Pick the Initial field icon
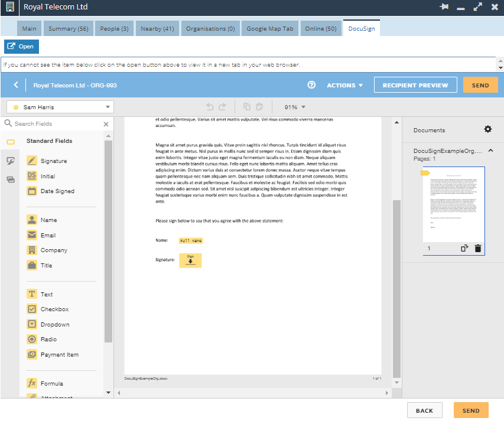504x421 pixels. click(32, 176)
